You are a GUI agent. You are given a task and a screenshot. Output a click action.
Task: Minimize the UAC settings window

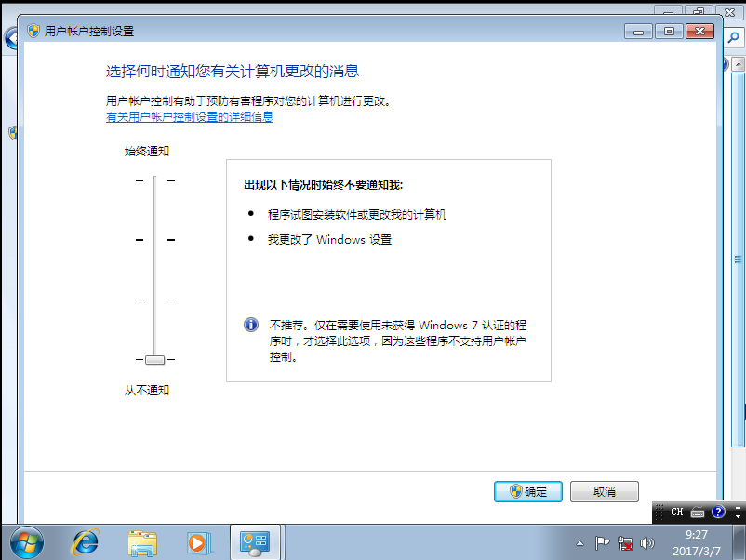pos(638,32)
